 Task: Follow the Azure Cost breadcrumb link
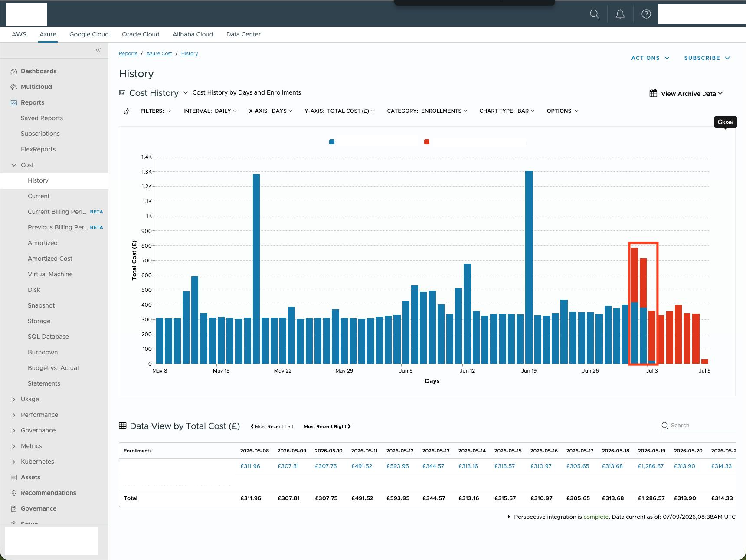[159, 53]
